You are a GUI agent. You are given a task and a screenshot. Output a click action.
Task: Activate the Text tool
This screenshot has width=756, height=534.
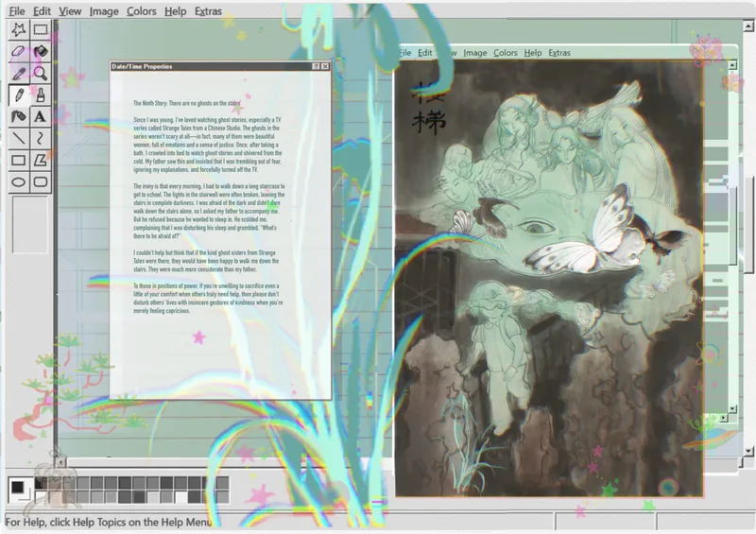[41, 116]
